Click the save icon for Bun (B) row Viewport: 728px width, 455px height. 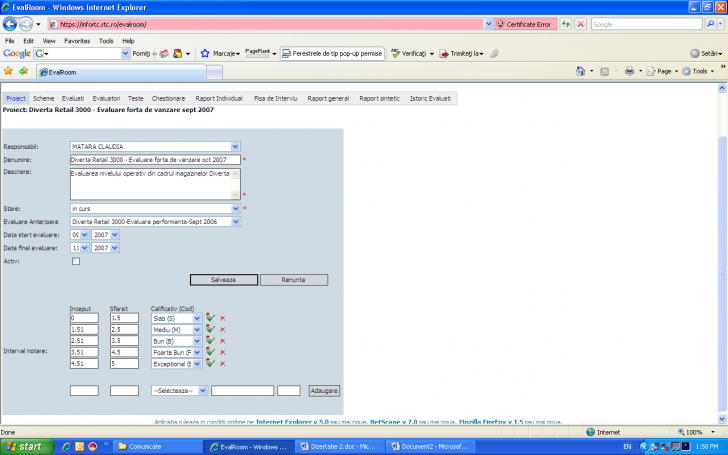[x=211, y=340]
